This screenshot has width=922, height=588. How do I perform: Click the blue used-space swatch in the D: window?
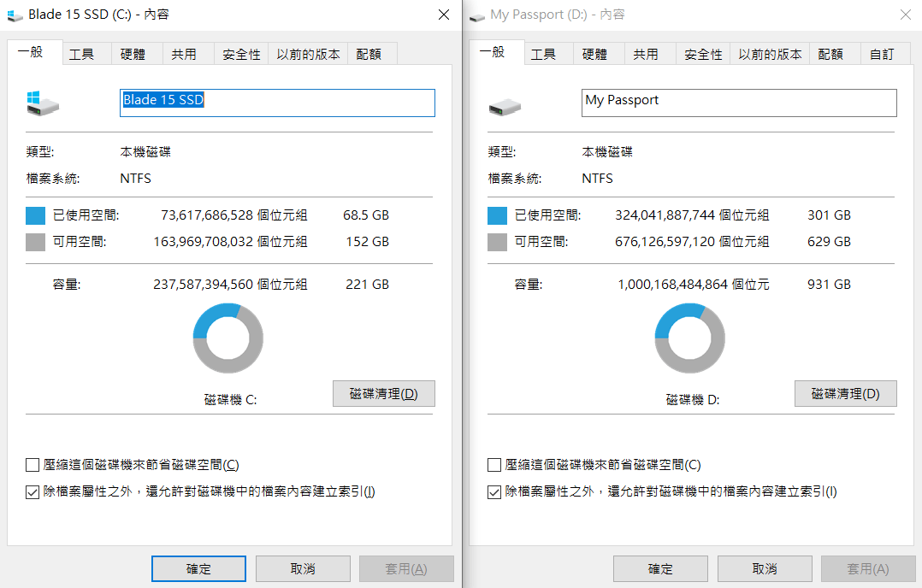(x=497, y=215)
